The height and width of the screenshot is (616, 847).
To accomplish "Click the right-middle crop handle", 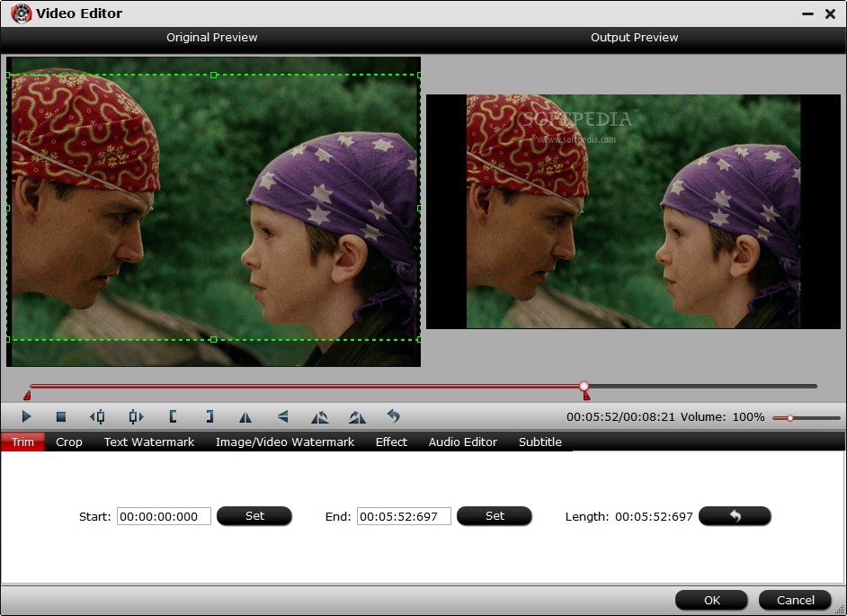I will 419,208.
